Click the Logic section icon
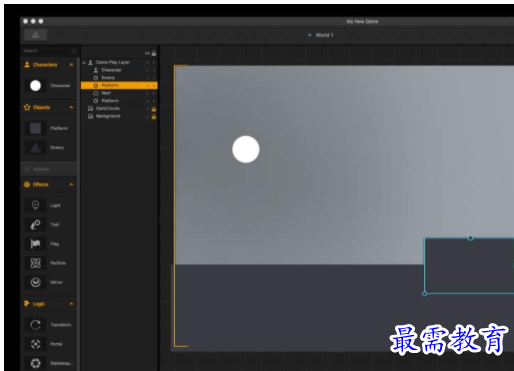Viewport: 514px width, 371px height. [x=27, y=304]
